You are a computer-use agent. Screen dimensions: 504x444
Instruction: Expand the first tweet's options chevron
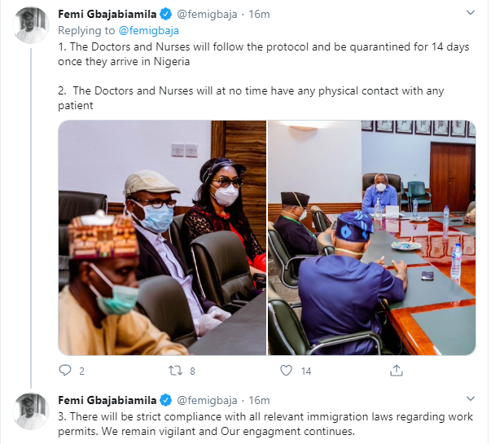pos(471,13)
